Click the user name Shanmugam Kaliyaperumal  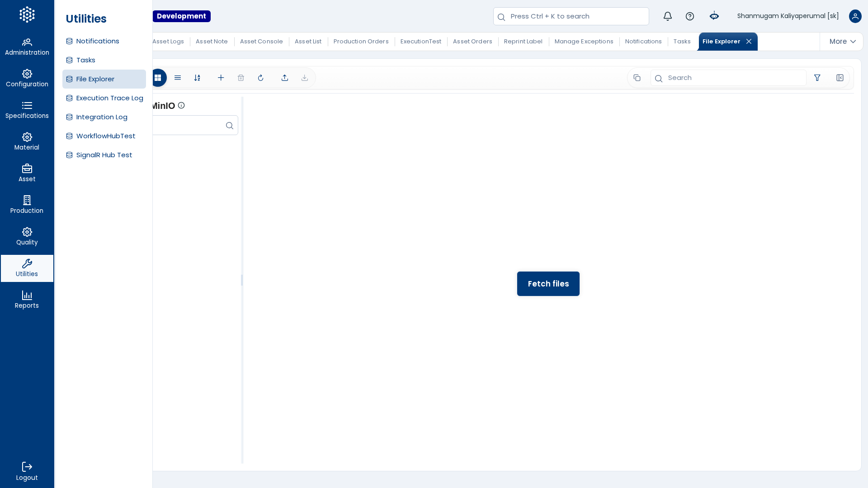[788, 16]
